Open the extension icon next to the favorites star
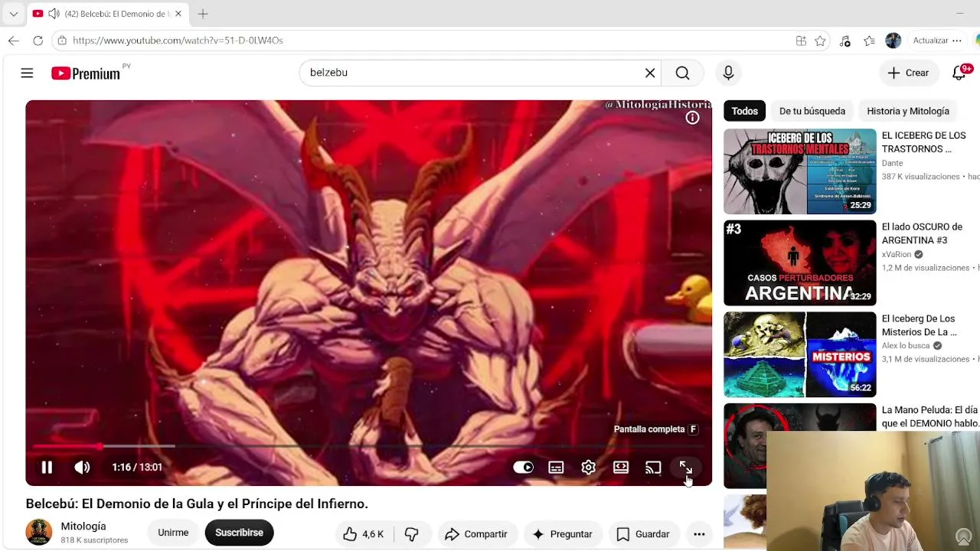The image size is (980, 551). 844,41
